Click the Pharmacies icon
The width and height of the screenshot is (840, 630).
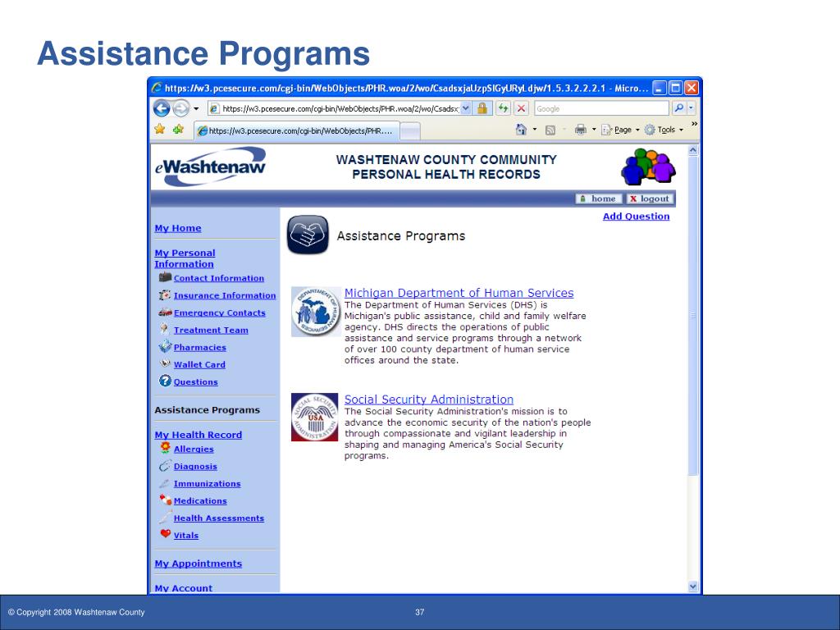pos(165,346)
